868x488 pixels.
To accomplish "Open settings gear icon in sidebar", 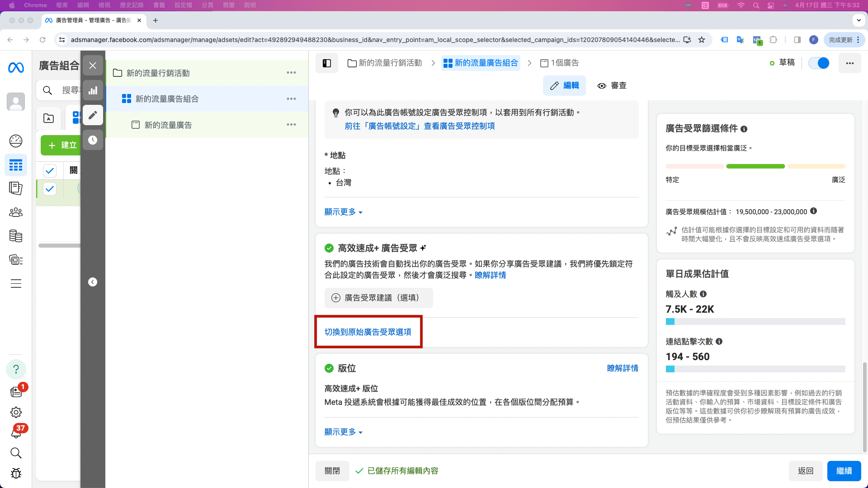I will pos(16,412).
